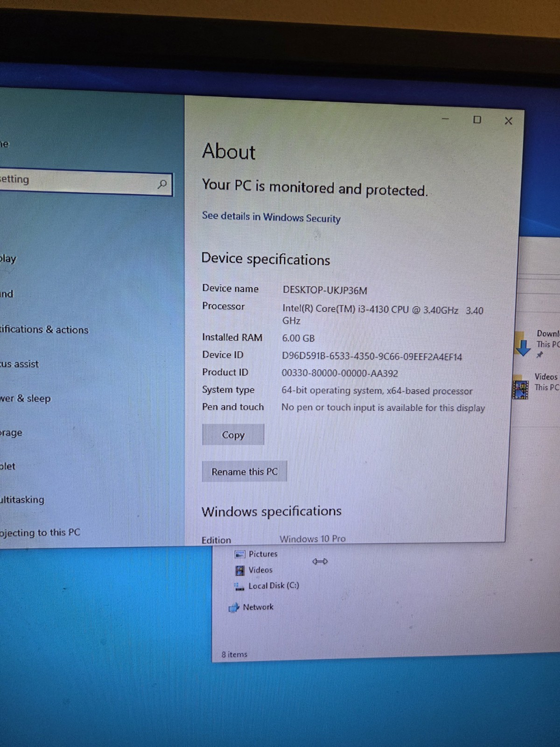Click Rename this PC button
The height and width of the screenshot is (747, 560).
[x=245, y=472]
